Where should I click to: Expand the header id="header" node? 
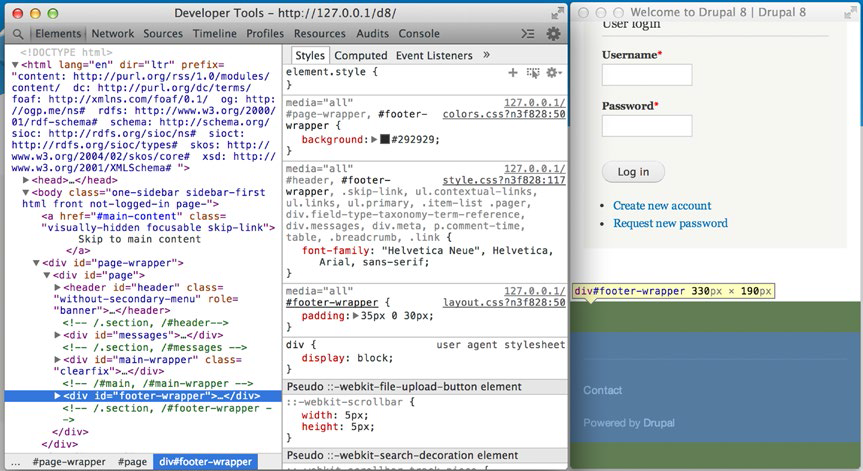click(x=57, y=287)
